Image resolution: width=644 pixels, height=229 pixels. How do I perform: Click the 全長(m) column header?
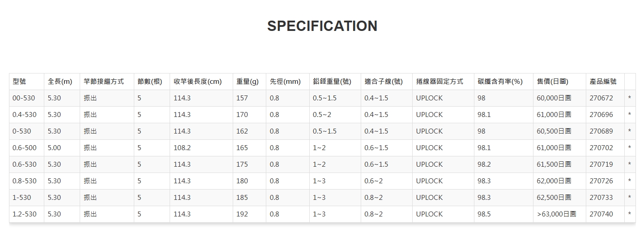point(60,82)
